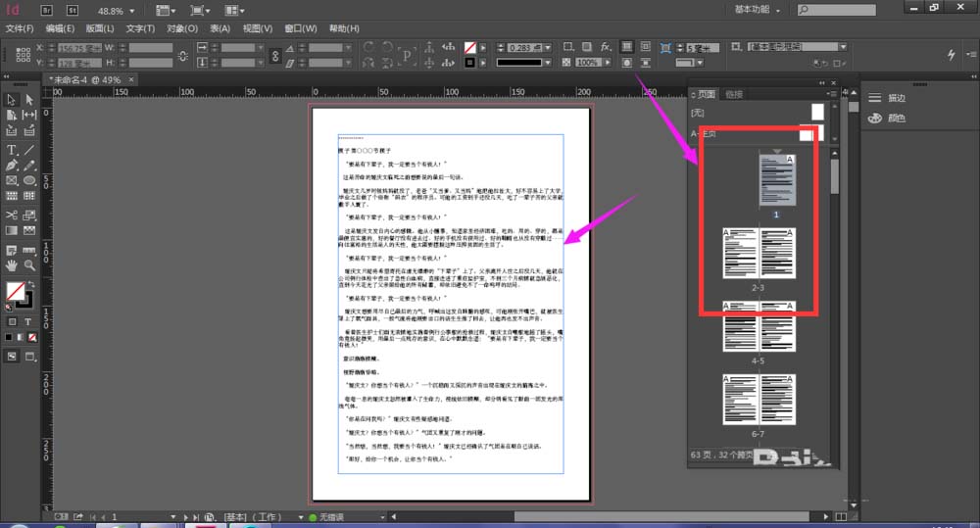Toggle constrain proportions for width and height
The height and width of the screenshot is (528, 980).
[x=182, y=56]
